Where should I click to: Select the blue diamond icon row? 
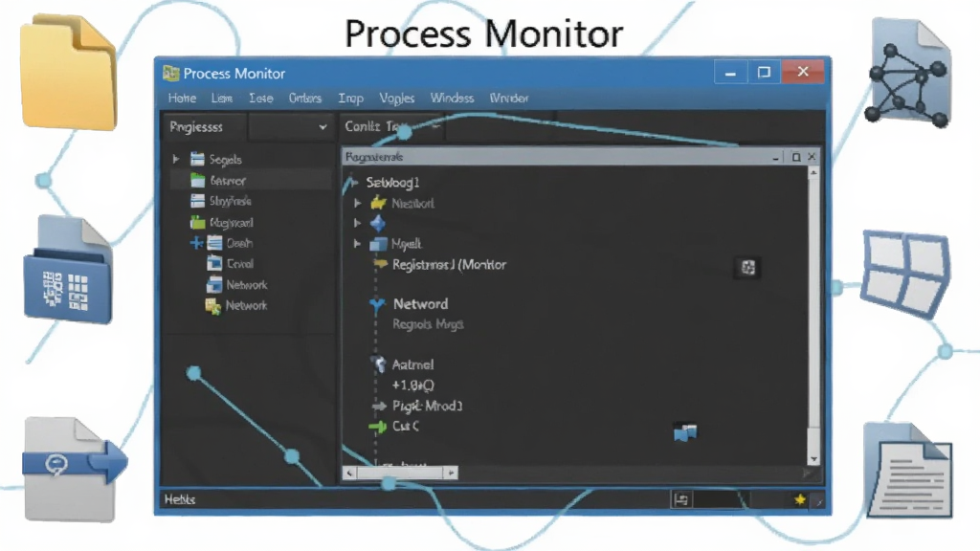(x=377, y=223)
